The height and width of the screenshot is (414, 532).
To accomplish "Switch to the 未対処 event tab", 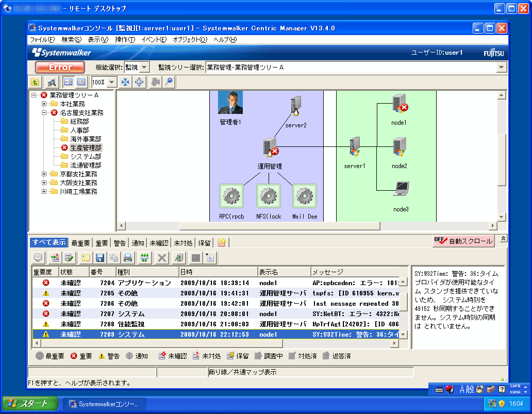I will 183,243.
